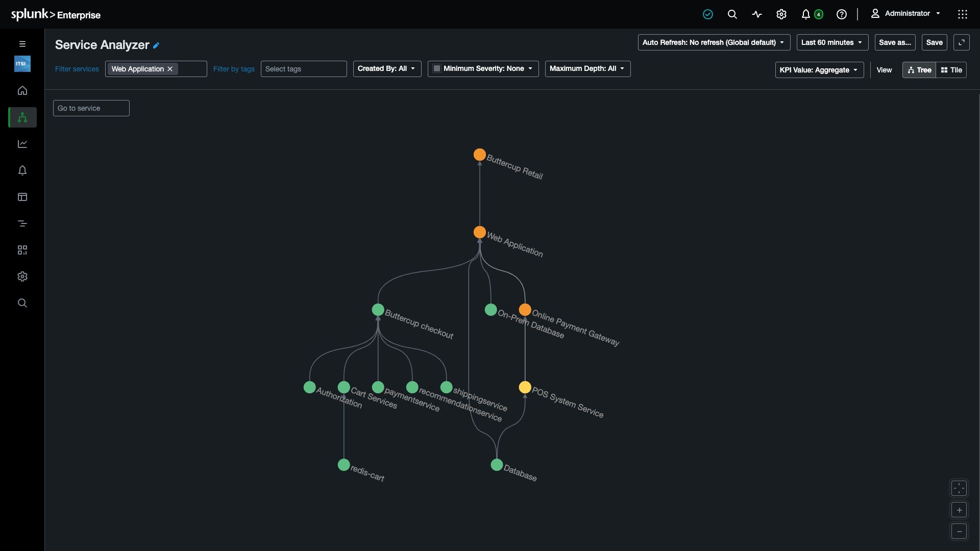The image size is (980, 551).
Task: Select the shippingservice green node
Action: coord(447,387)
